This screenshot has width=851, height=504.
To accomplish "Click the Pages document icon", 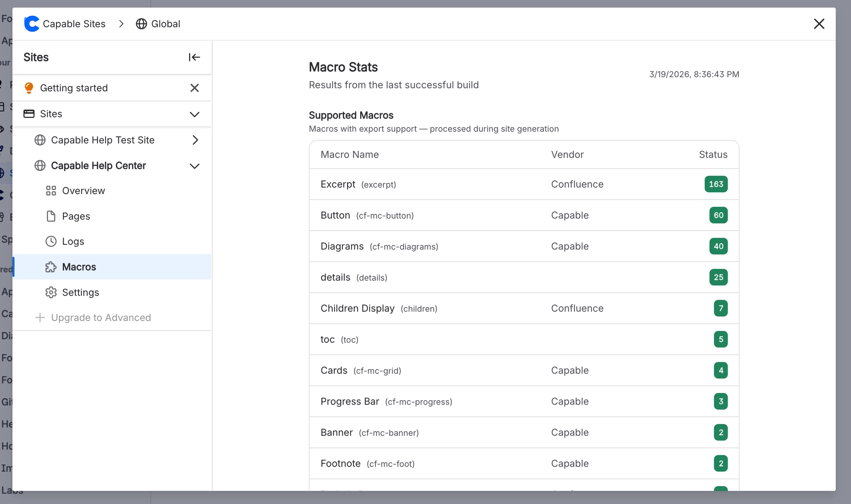I will (x=51, y=216).
